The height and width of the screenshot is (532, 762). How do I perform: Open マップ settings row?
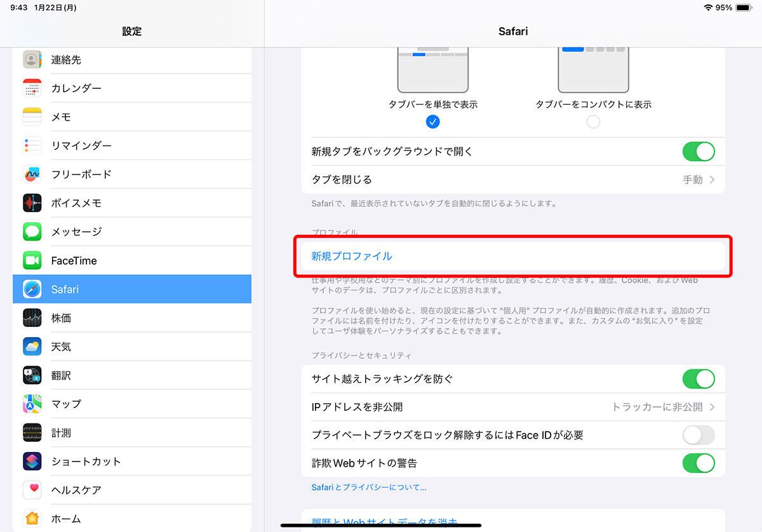coord(132,404)
